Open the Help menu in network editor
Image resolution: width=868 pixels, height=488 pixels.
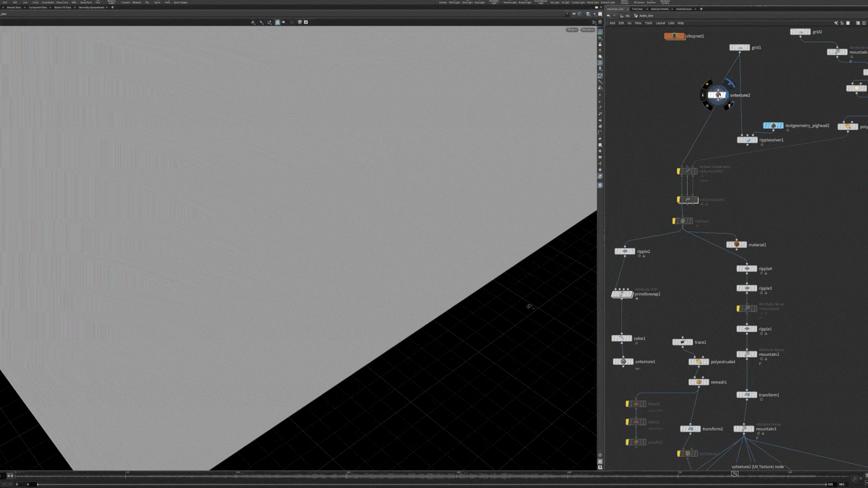[681, 23]
